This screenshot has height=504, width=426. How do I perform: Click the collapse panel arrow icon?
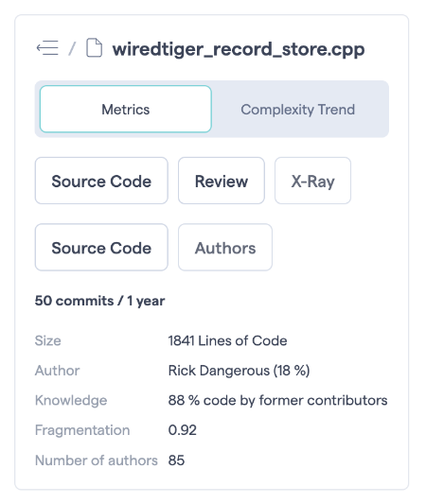pos(47,48)
